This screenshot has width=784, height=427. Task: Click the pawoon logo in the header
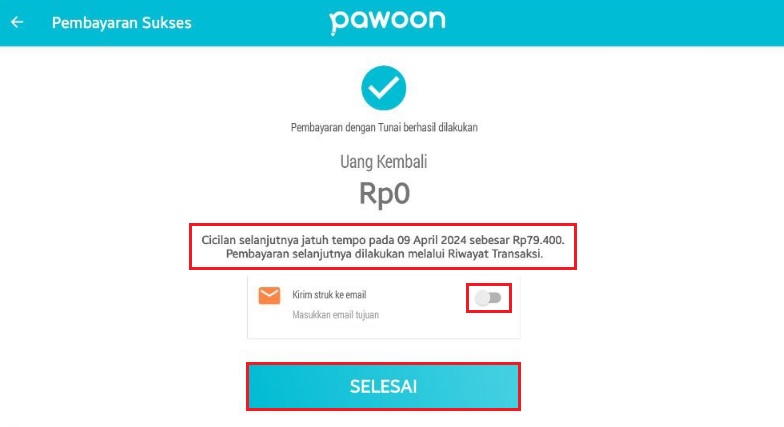tap(387, 22)
